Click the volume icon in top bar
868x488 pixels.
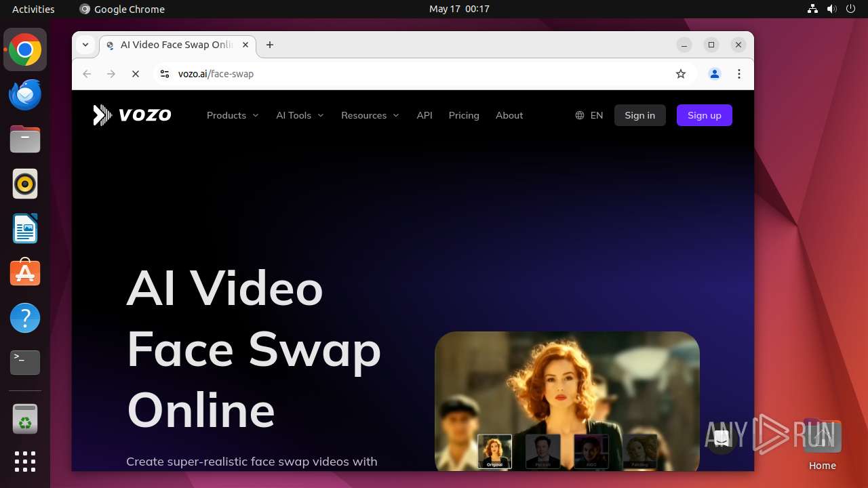(x=832, y=9)
